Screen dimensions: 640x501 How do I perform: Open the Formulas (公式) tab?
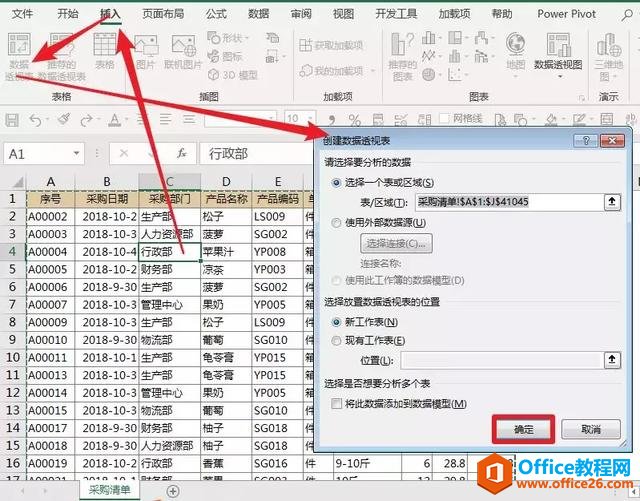pyautogui.click(x=216, y=14)
